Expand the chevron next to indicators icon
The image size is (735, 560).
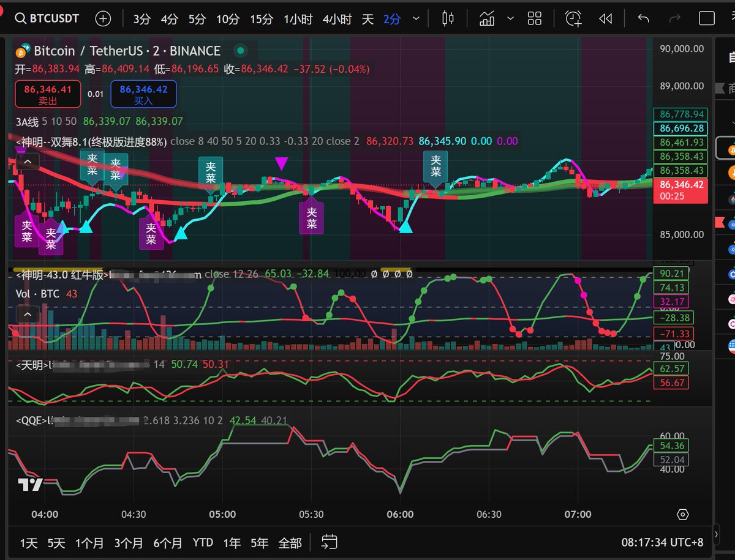coord(510,18)
